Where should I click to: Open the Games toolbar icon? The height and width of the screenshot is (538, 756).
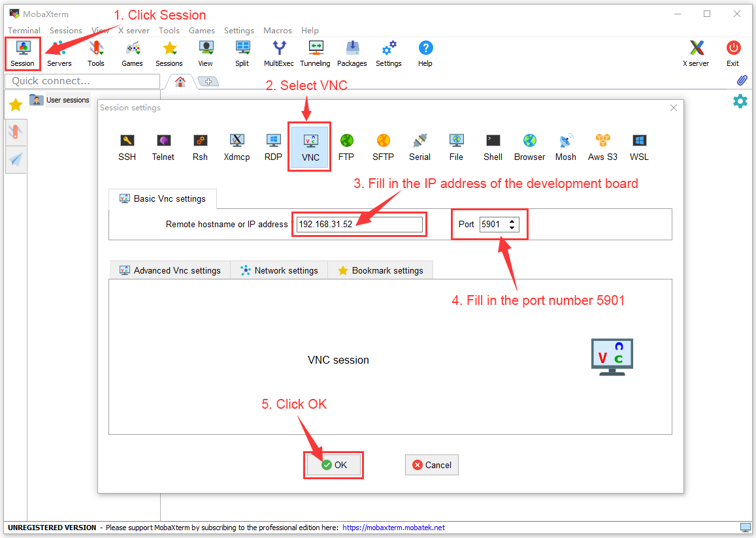[132, 54]
